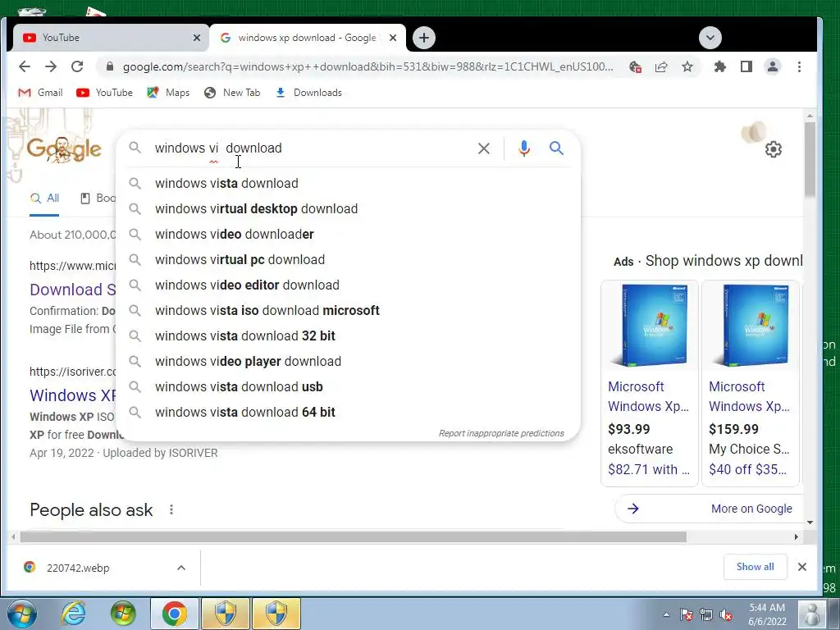Open the Download result link from microsoft

tap(73, 290)
